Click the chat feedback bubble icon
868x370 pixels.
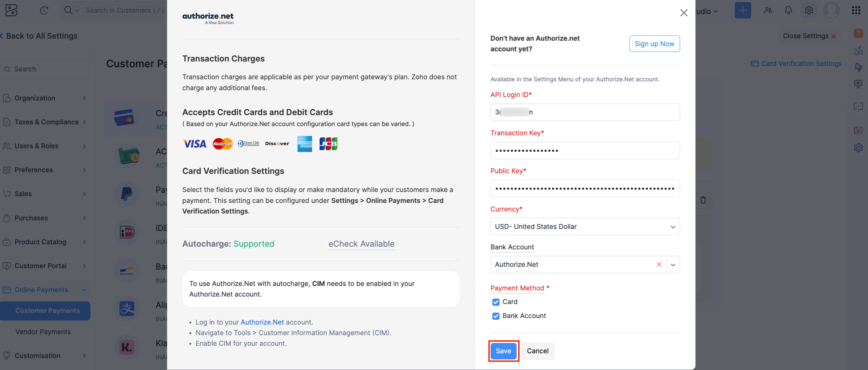[859, 106]
